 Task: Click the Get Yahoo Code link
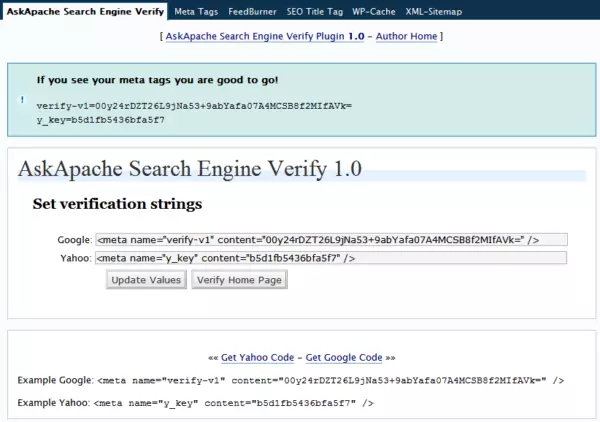click(258, 357)
